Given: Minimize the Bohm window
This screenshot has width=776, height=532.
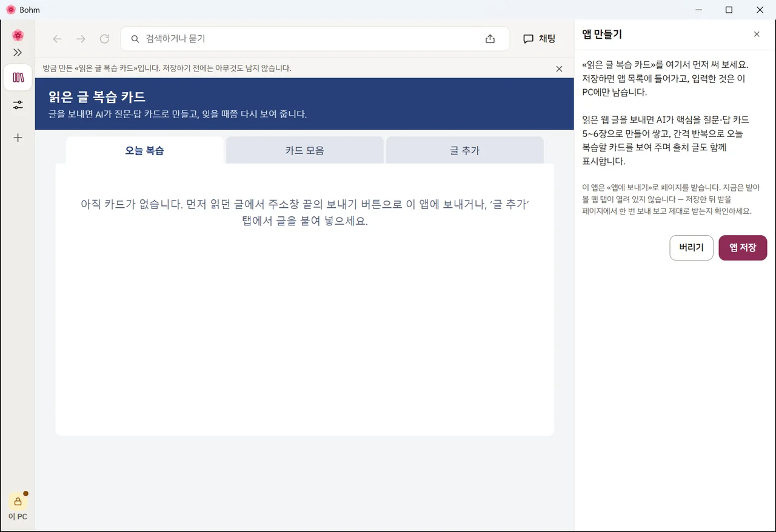Looking at the screenshot, I should 699,10.
